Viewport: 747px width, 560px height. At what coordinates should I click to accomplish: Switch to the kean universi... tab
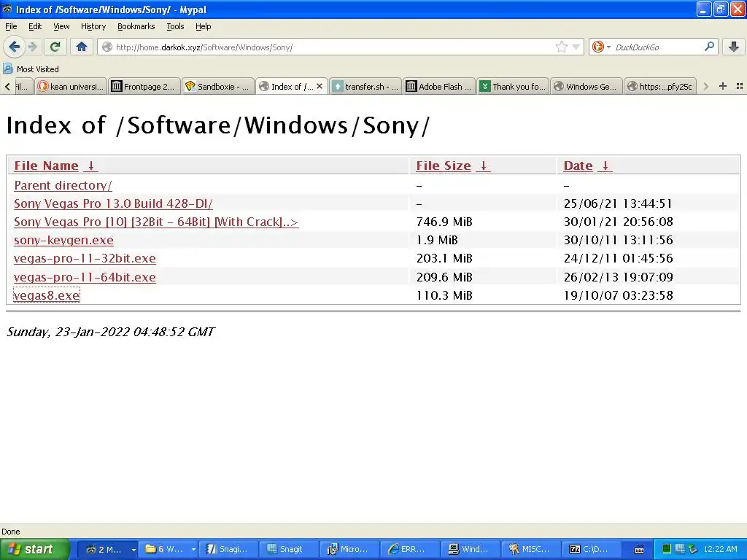[x=71, y=86]
